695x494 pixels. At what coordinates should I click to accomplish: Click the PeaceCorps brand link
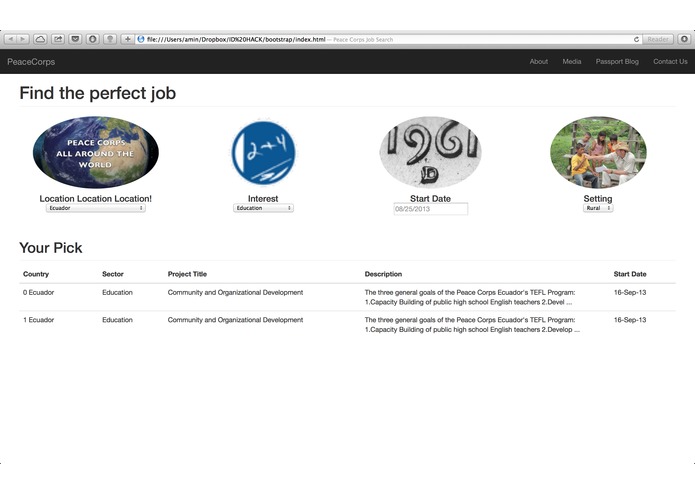coord(31,62)
